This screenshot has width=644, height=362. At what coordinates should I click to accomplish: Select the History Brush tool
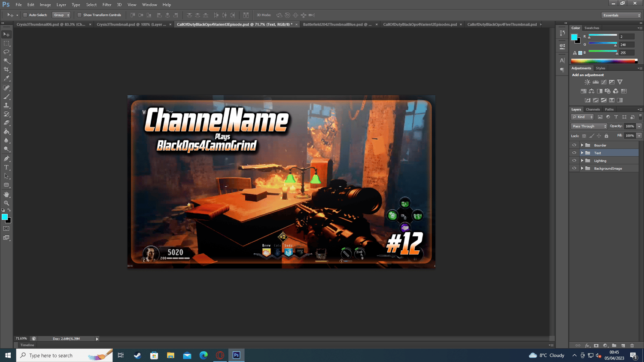6,114
